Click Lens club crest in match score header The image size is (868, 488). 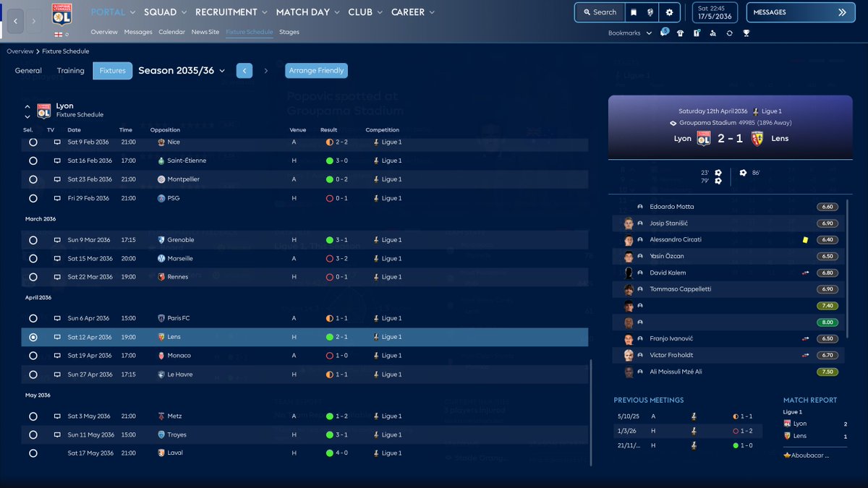pyautogui.click(x=759, y=138)
